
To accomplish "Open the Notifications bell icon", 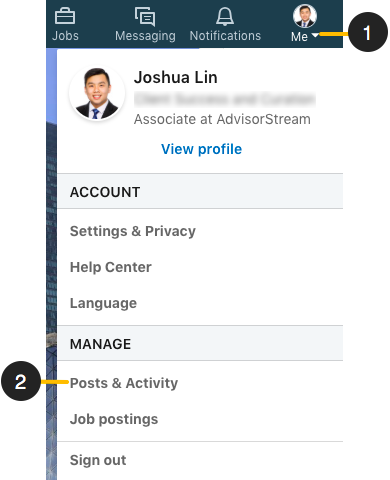I will coord(225,16).
